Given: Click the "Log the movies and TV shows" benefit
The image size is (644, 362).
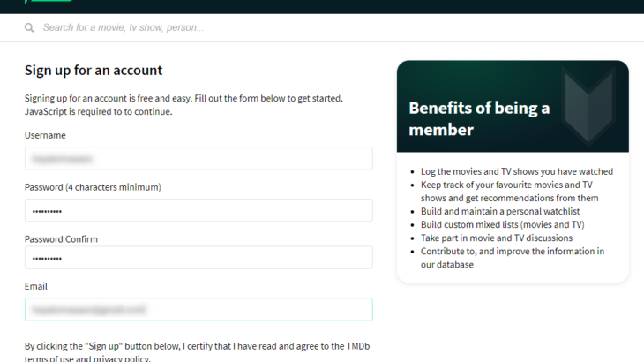Looking at the screenshot, I should tap(517, 171).
